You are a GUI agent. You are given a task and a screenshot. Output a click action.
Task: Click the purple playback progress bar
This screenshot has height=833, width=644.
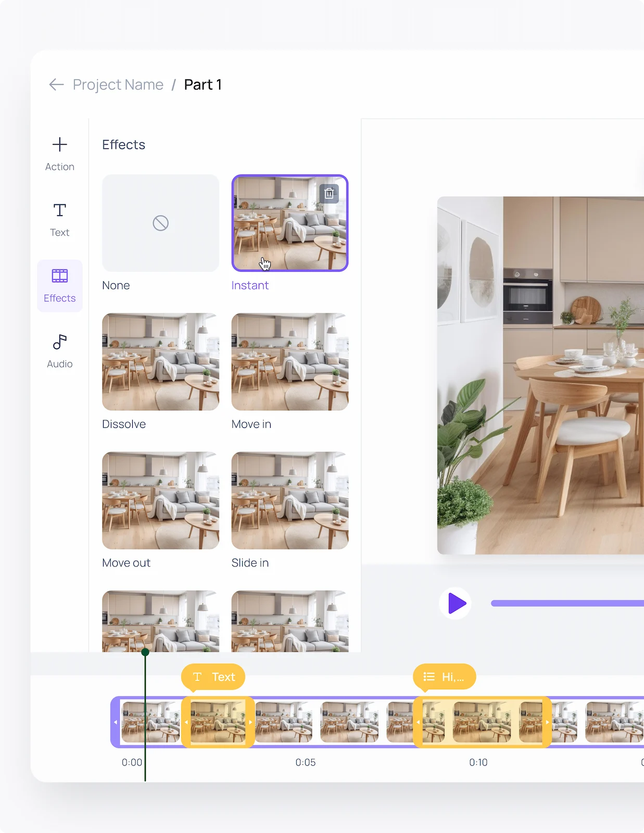[567, 603]
